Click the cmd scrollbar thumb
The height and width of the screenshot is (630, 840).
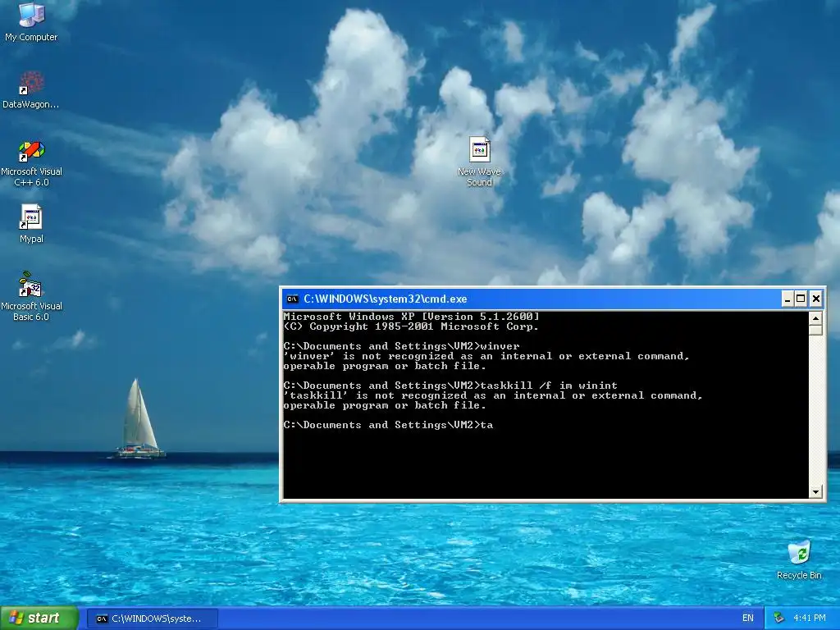click(x=816, y=330)
